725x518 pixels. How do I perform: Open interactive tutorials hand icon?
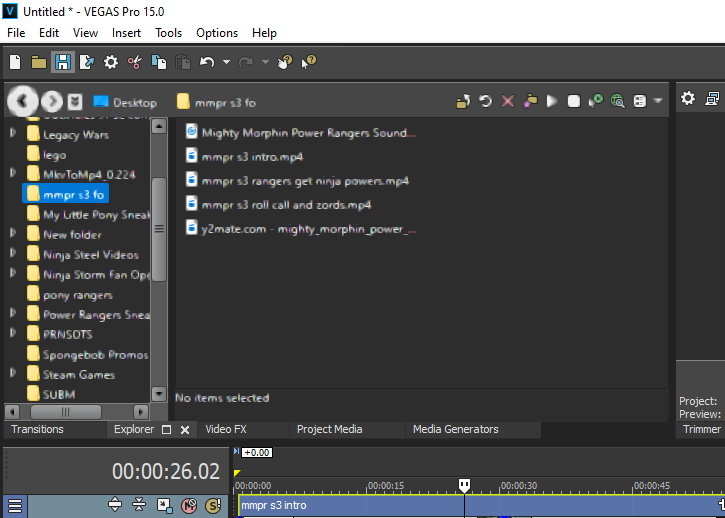(285, 62)
